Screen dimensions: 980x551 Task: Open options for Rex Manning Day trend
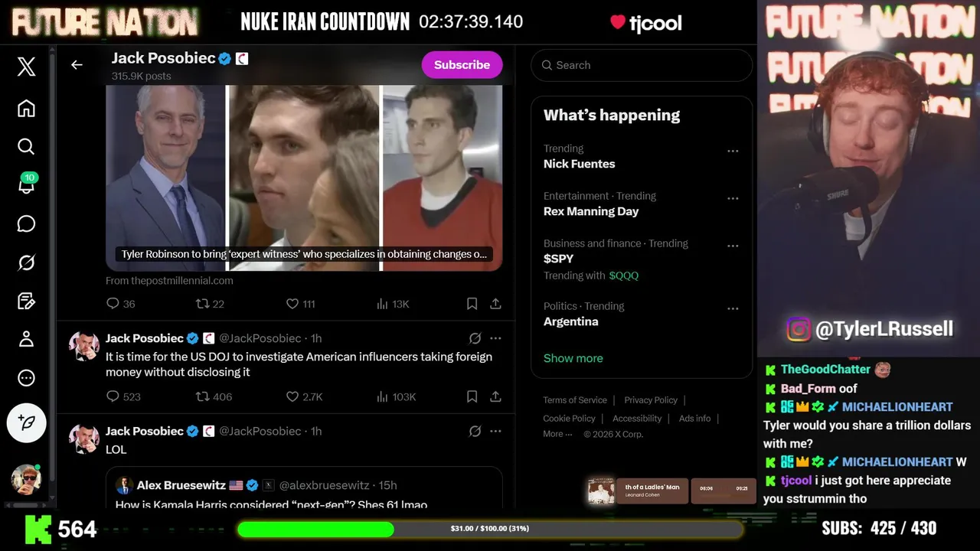coord(733,198)
